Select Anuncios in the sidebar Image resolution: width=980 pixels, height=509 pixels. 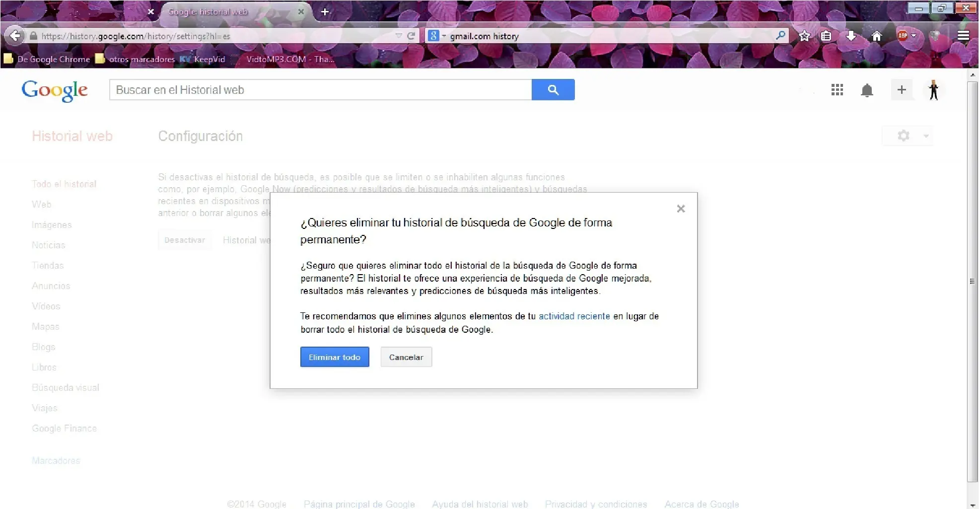(51, 286)
